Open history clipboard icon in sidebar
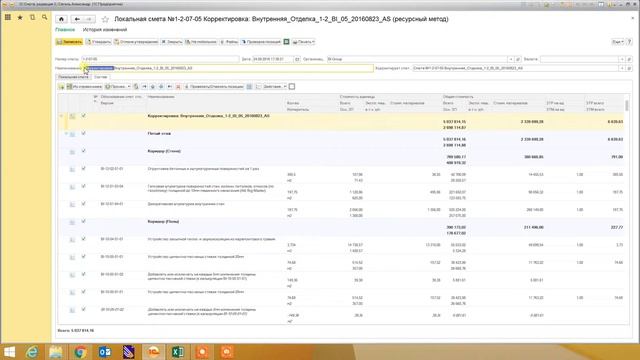Screen dimensions: 640x360 pos(32,18)
